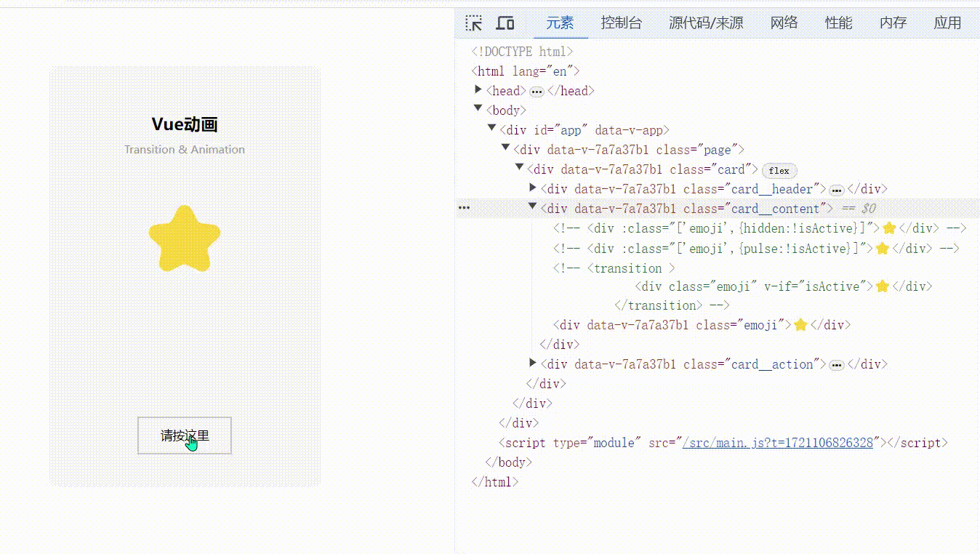The height and width of the screenshot is (554, 980).
Task: Expand the card__action node arrow
Action: (x=533, y=363)
